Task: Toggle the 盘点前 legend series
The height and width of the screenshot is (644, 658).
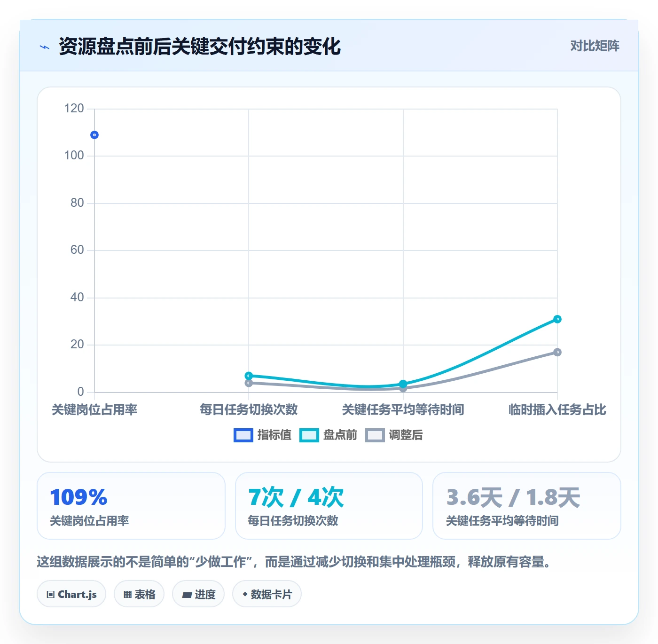Action: pos(328,435)
